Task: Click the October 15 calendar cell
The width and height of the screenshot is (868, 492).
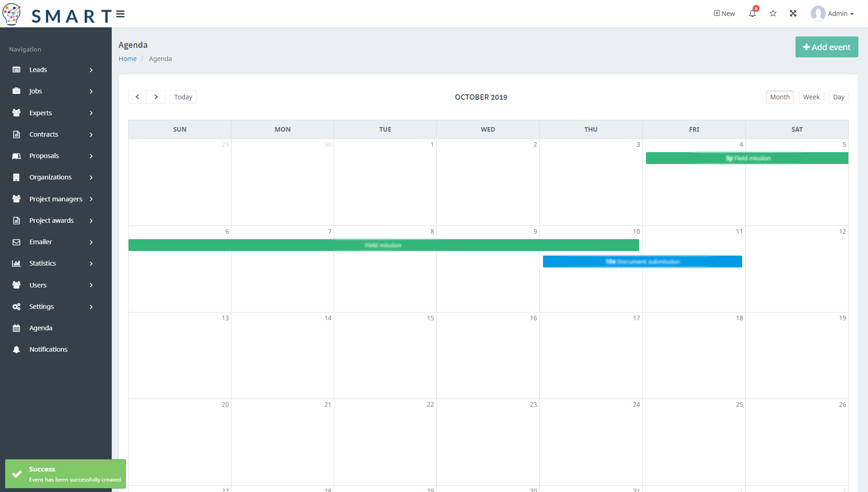Action: coord(385,360)
